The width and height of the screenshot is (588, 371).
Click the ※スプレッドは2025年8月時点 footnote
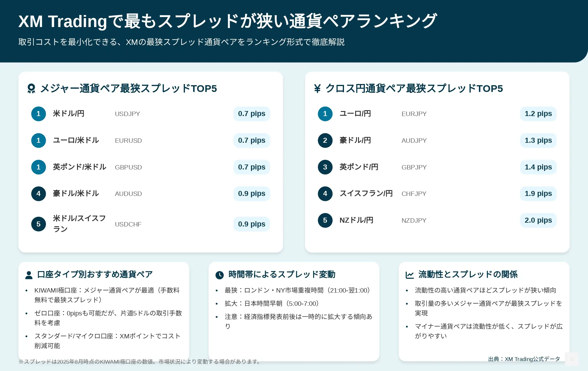point(140,362)
